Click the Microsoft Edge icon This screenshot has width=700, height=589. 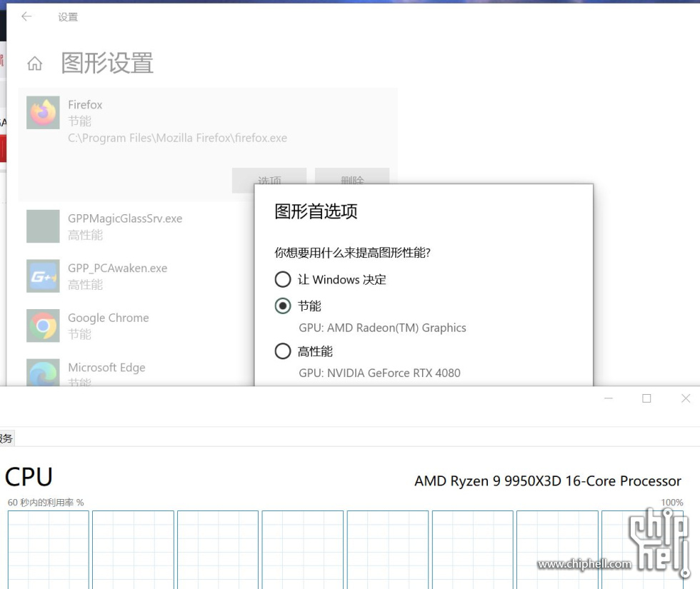[x=43, y=372]
